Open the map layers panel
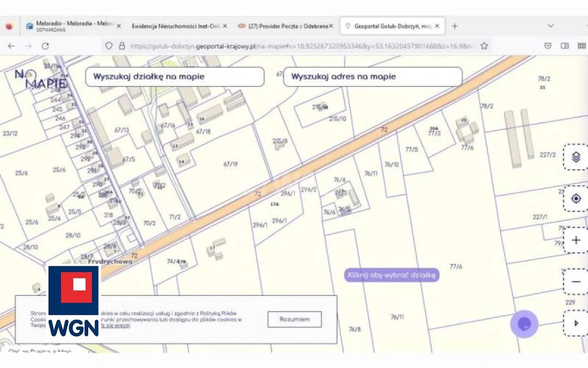This screenshot has height=368, width=588. [x=576, y=157]
